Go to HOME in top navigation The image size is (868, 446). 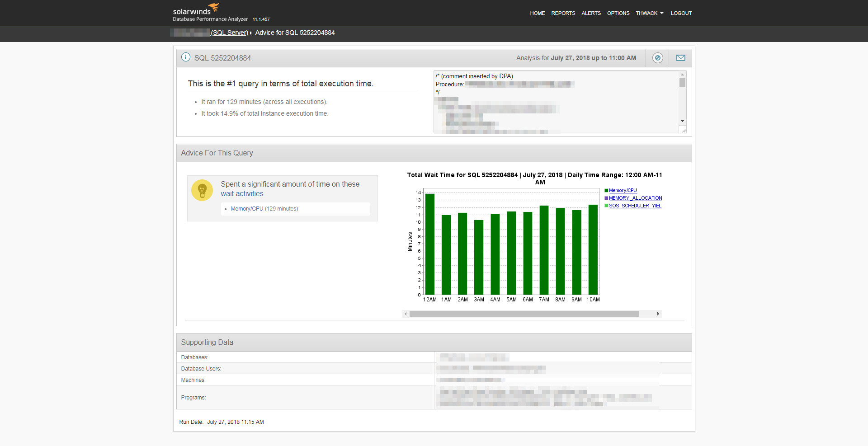click(x=537, y=13)
